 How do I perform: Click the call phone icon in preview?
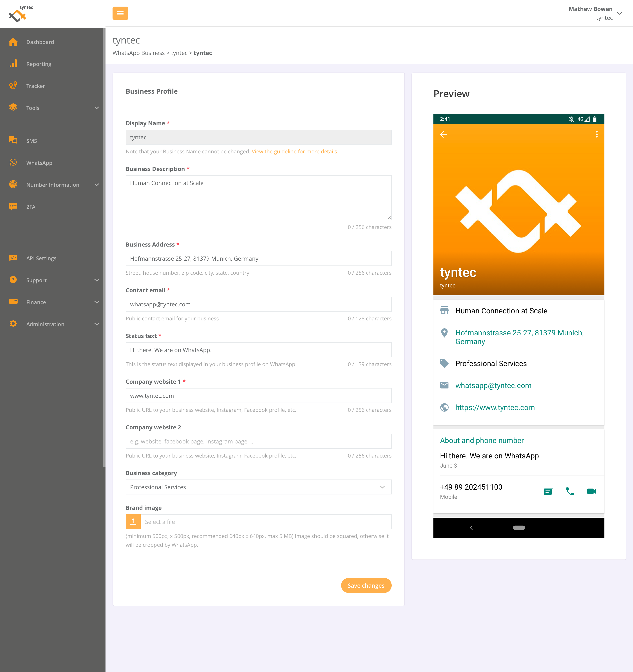point(570,492)
